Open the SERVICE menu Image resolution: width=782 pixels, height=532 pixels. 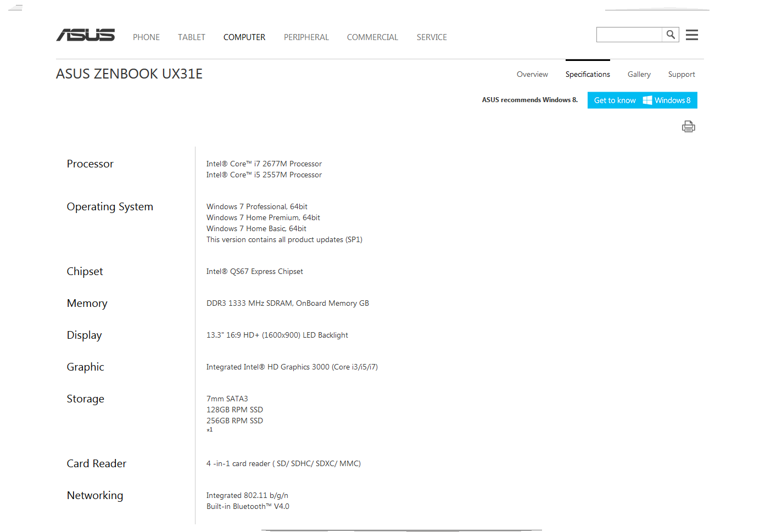pyautogui.click(x=432, y=37)
